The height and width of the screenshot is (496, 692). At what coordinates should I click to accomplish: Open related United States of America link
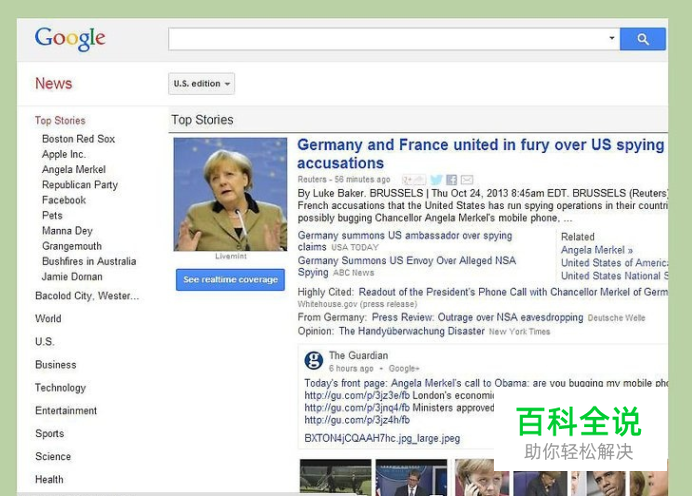click(x=614, y=263)
